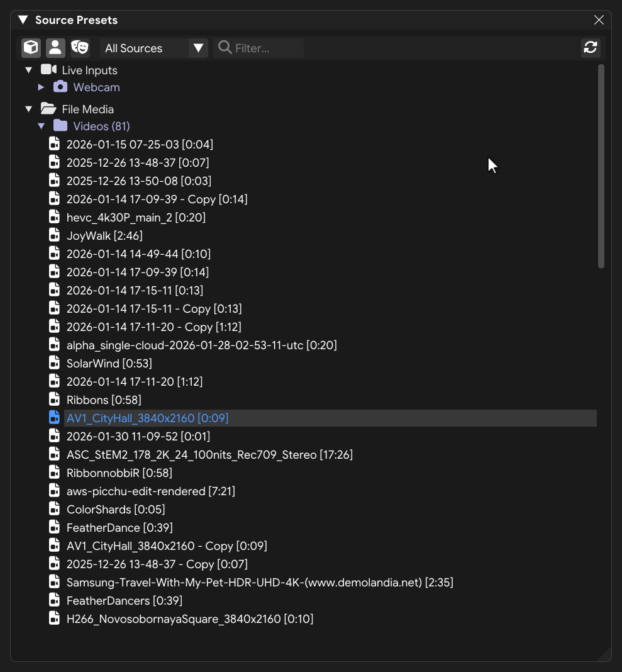
Task: Select Ribbons [0:58] video
Action: (104, 400)
